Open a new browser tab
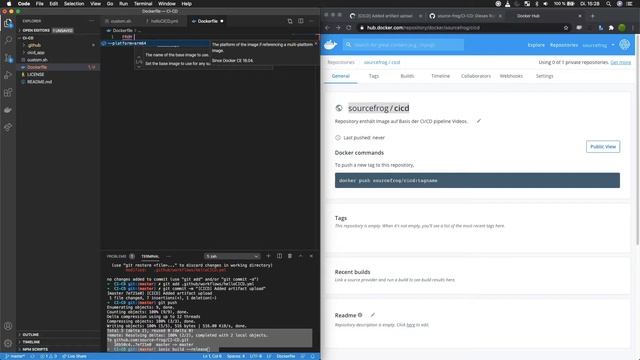Image resolution: width=640 pixels, height=360 pixels. (x=593, y=16)
